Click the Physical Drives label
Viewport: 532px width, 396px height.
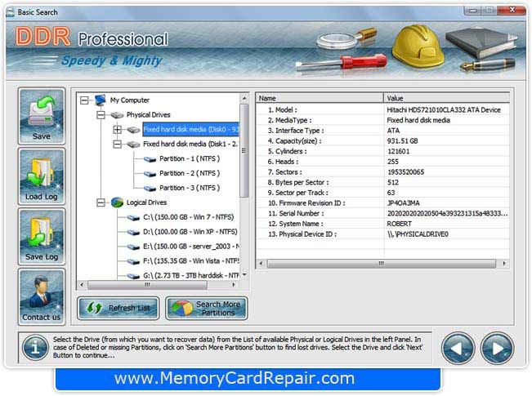point(148,114)
